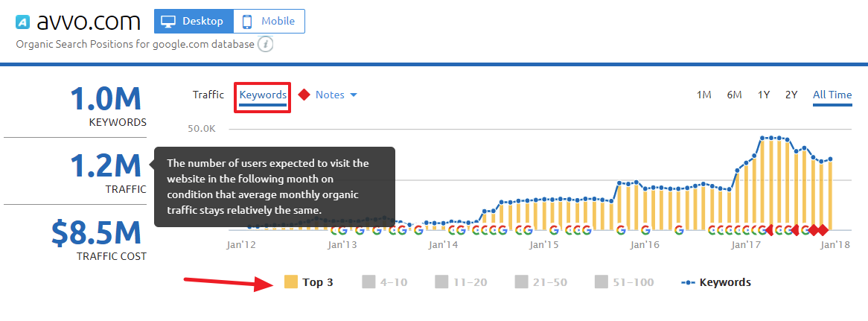Screen dimensions: 868x321
Task: Click the red diamond Notes icon
Action: pyautogui.click(x=304, y=95)
